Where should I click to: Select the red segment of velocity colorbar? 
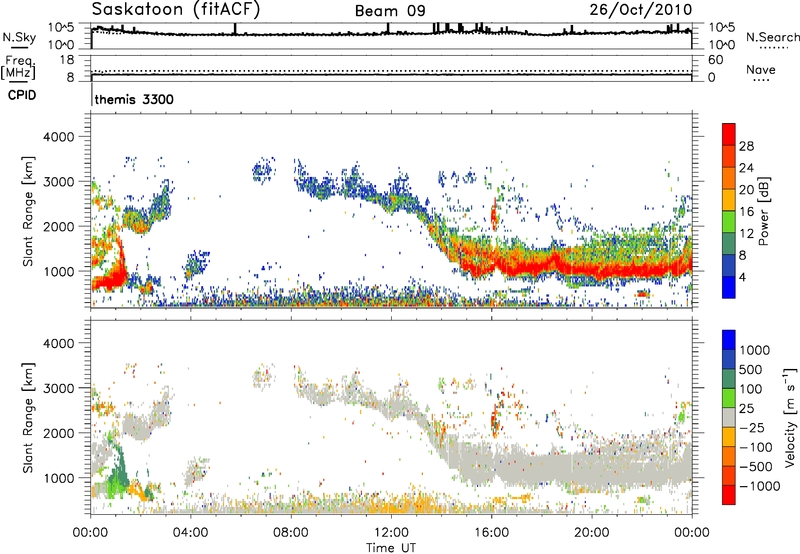729,495
